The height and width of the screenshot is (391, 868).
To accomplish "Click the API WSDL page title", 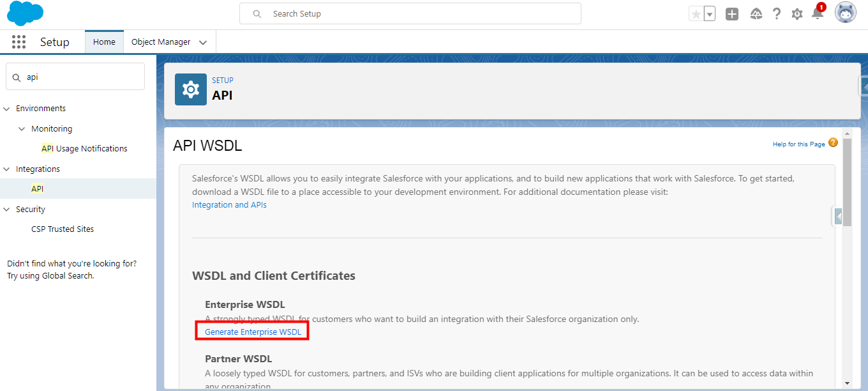I will coord(207,146).
